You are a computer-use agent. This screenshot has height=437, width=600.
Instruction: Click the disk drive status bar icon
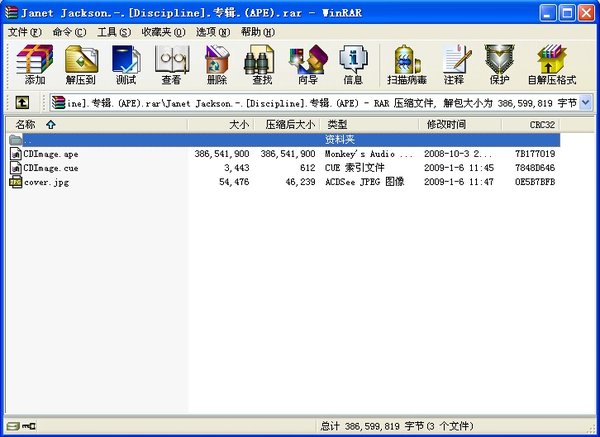pos(13,426)
